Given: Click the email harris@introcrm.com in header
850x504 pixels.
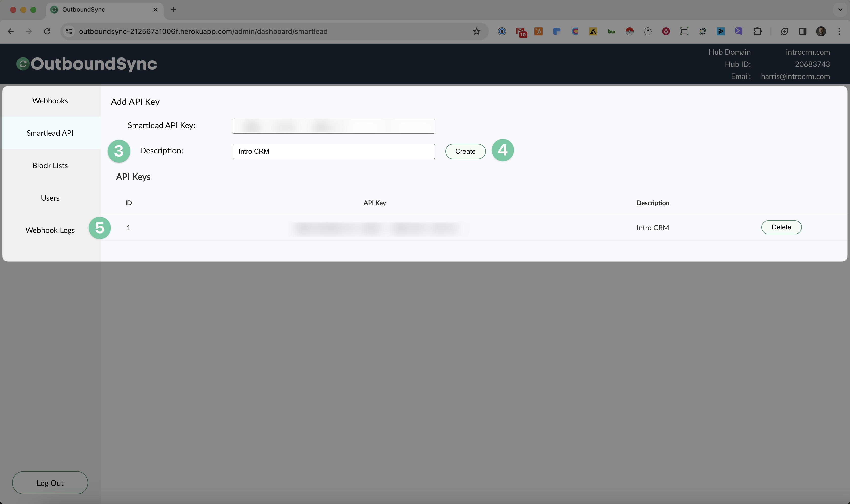Looking at the screenshot, I should click(795, 76).
